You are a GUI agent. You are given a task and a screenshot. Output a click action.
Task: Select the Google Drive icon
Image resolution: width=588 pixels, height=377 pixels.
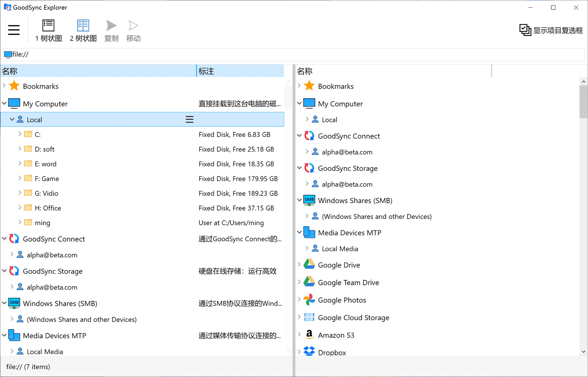point(309,265)
